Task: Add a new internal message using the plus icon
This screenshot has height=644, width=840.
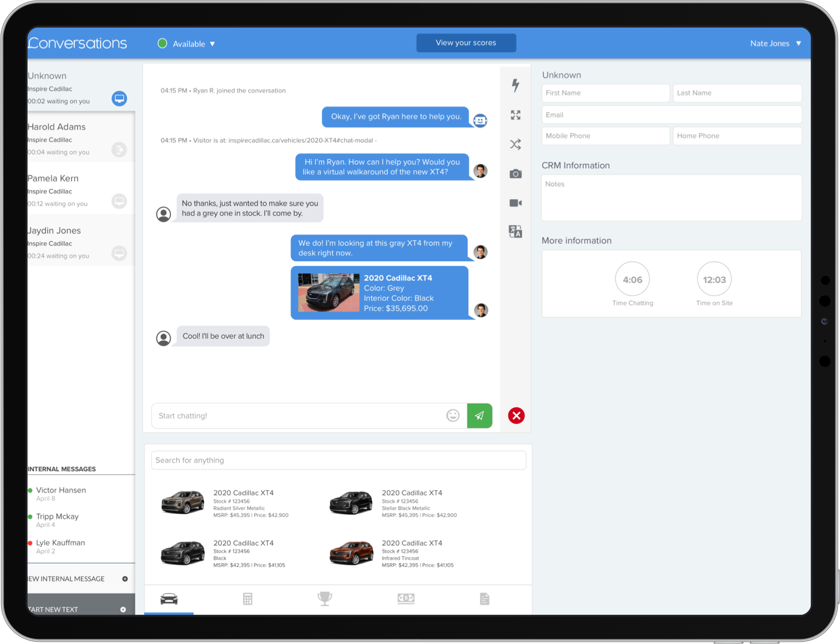Action: pyautogui.click(x=125, y=579)
